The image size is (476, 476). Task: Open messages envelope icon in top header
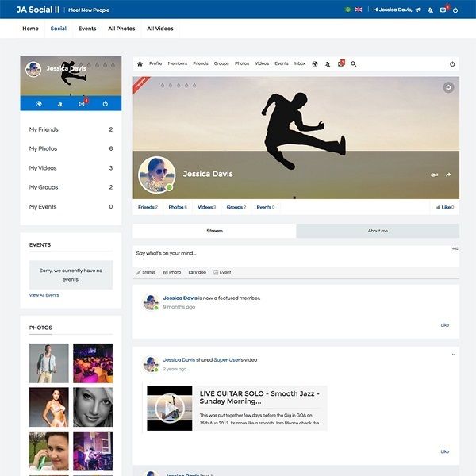point(443,10)
